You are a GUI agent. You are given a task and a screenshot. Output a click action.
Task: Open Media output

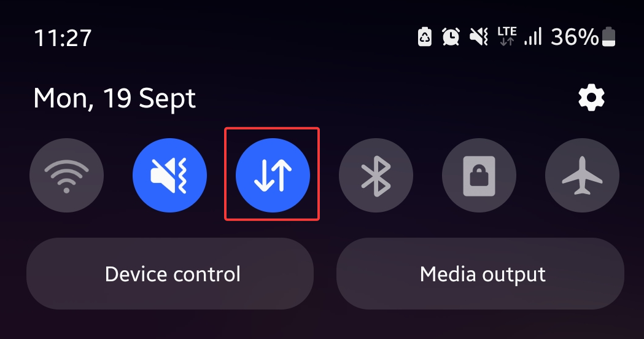pos(480,274)
